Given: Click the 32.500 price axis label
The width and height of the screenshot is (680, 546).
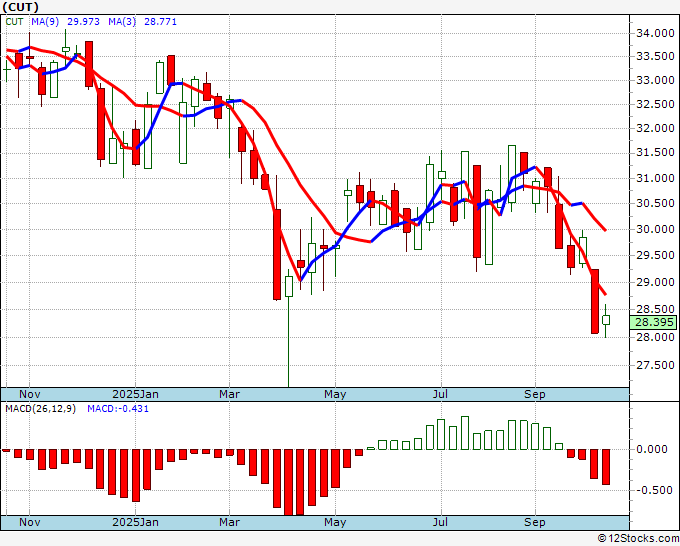Looking at the screenshot, I should (655, 104).
